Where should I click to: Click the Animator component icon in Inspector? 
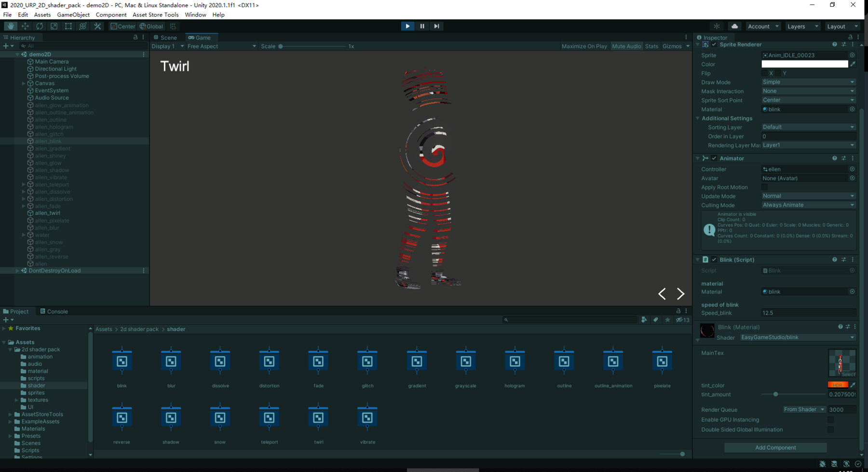pyautogui.click(x=705, y=158)
